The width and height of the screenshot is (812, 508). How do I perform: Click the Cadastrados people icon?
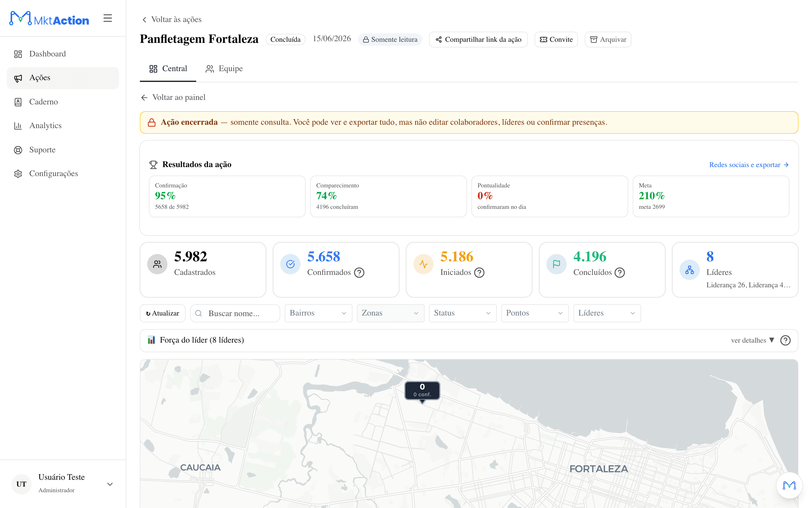click(x=157, y=264)
